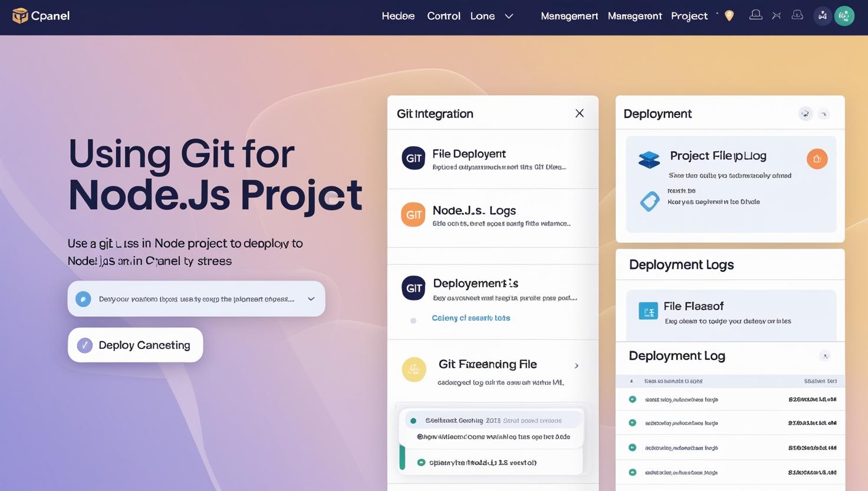Viewport: 868px width, 491px height.
Task: Select the File Deployent title
Action: tap(469, 154)
